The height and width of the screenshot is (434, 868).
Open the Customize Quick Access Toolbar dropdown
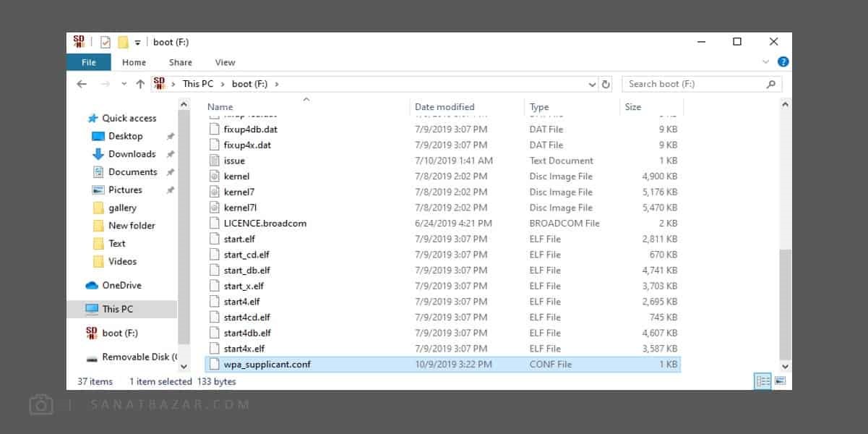[137, 43]
